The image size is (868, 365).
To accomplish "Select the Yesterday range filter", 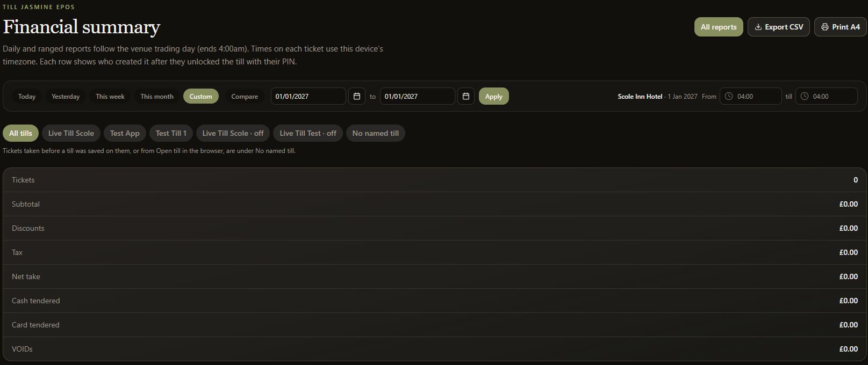I will tap(66, 96).
